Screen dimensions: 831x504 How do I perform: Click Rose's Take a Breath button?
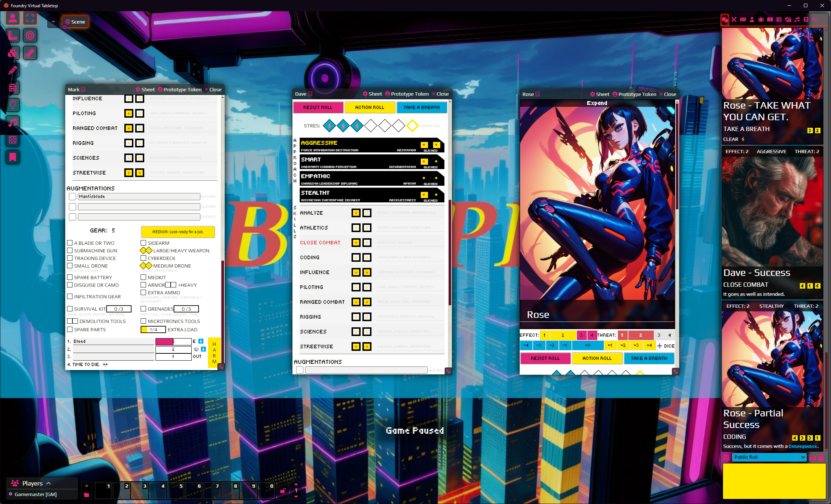click(649, 358)
